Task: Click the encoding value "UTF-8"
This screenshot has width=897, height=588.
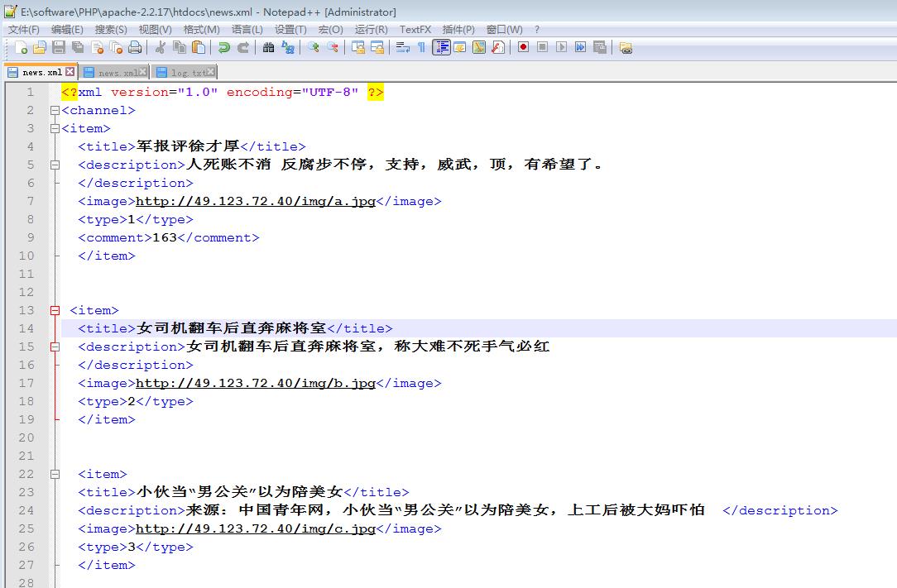Action: click(x=330, y=92)
